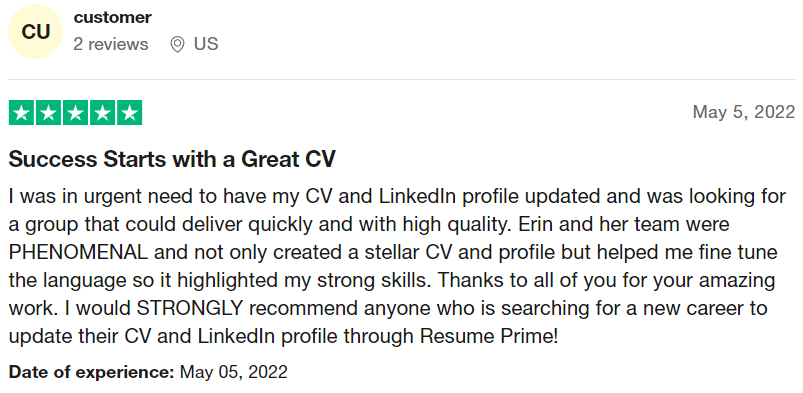Open "Success Starts with a Great CV" title
The height and width of the screenshot is (393, 803).
pyautogui.click(x=172, y=160)
